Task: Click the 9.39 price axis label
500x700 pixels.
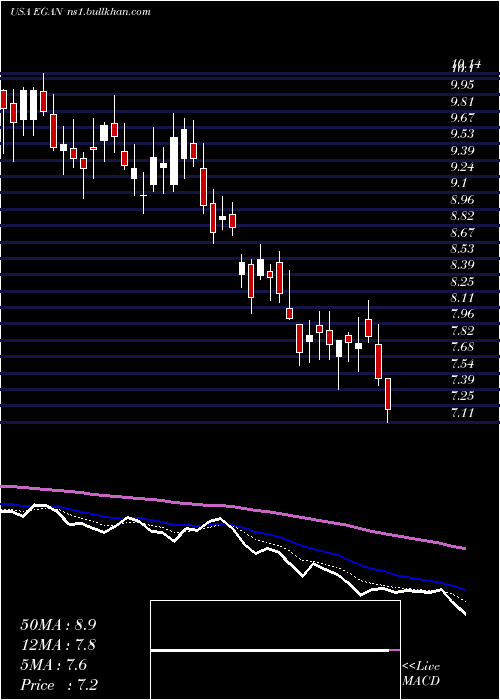Action: [462, 150]
